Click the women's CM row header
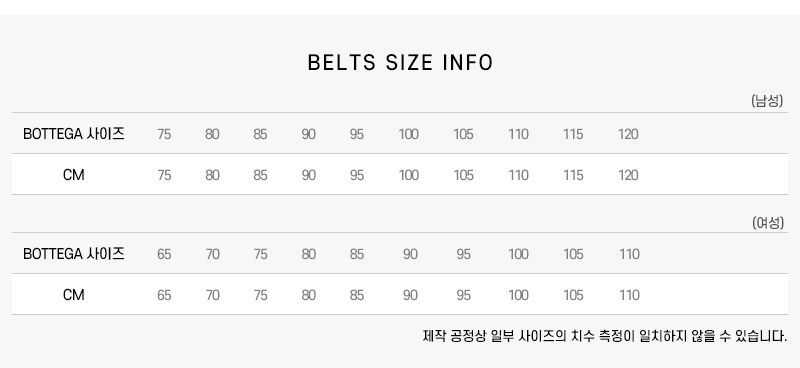Viewport: 800px width, 368px height. tap(73, 295)
